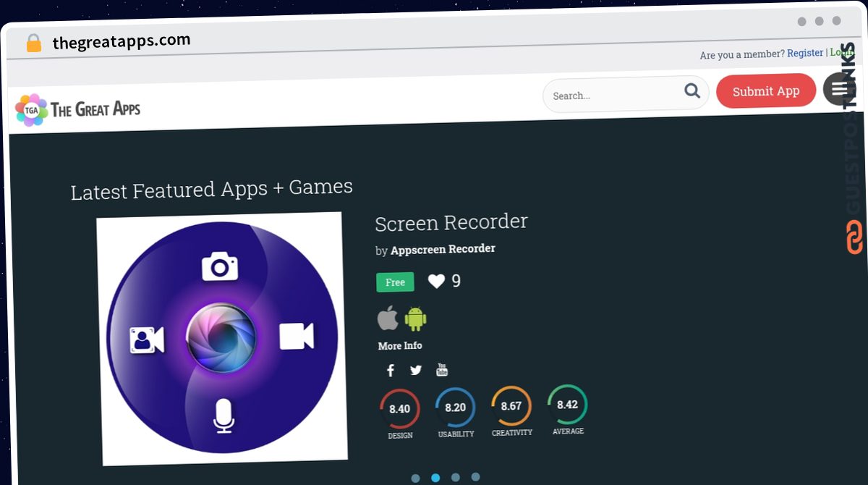
Task: Open the Twitter share icon
Action: tap(416, 370)
